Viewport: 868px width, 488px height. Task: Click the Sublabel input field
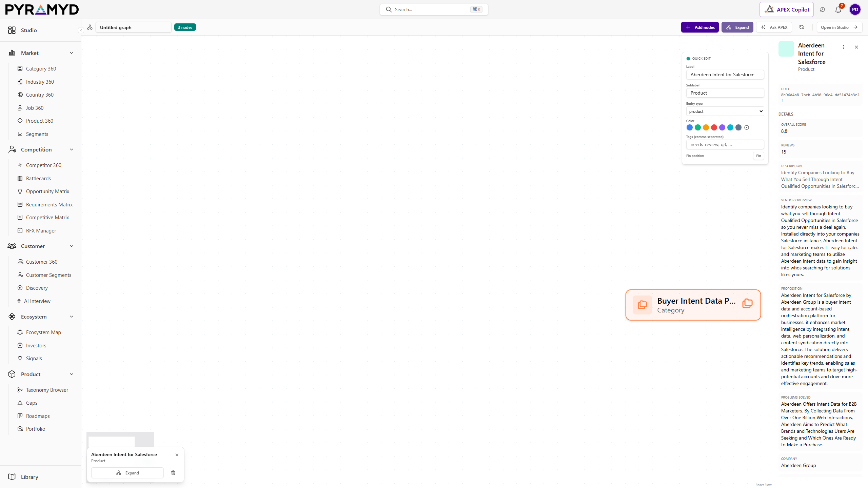725,93
